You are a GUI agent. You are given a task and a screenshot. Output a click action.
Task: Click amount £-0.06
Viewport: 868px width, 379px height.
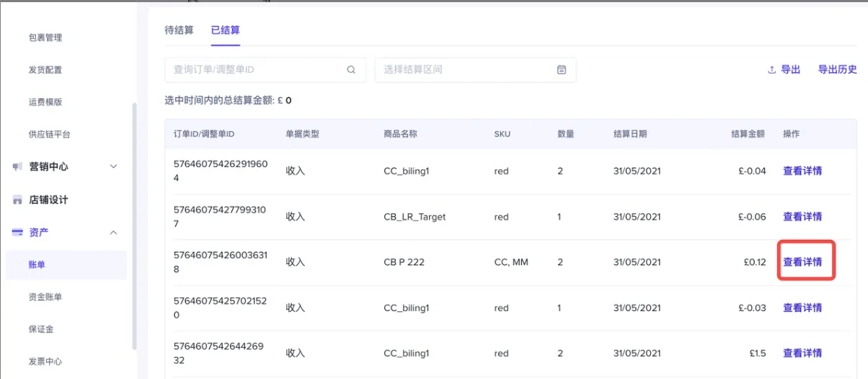click(x=752, y=216)
